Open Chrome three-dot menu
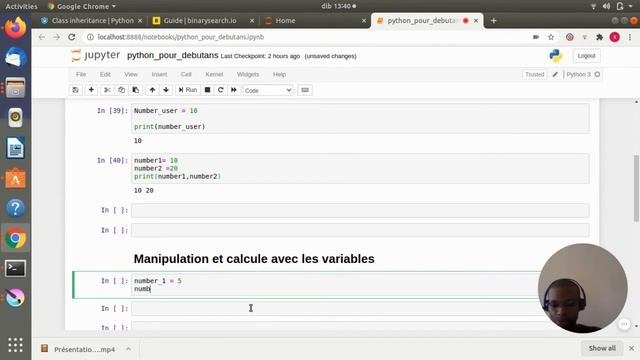This screenshot has height=360, width=640. (630, 37)
